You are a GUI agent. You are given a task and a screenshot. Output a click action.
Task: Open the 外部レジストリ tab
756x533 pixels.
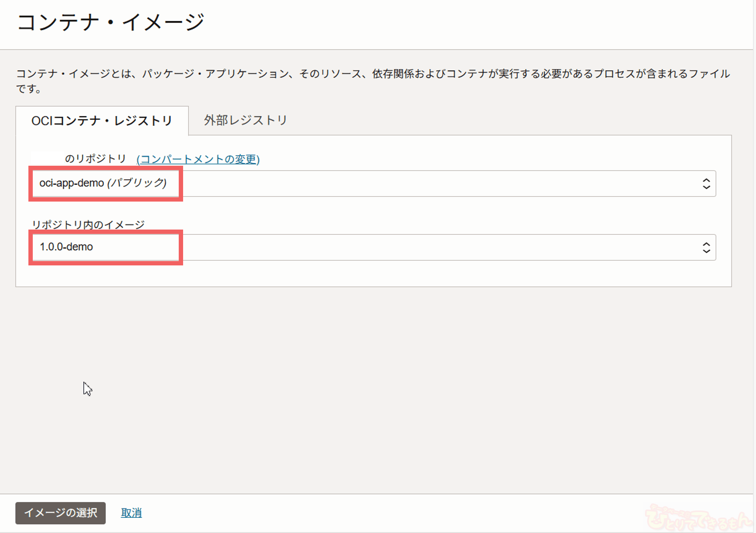(x=245, y=120)
